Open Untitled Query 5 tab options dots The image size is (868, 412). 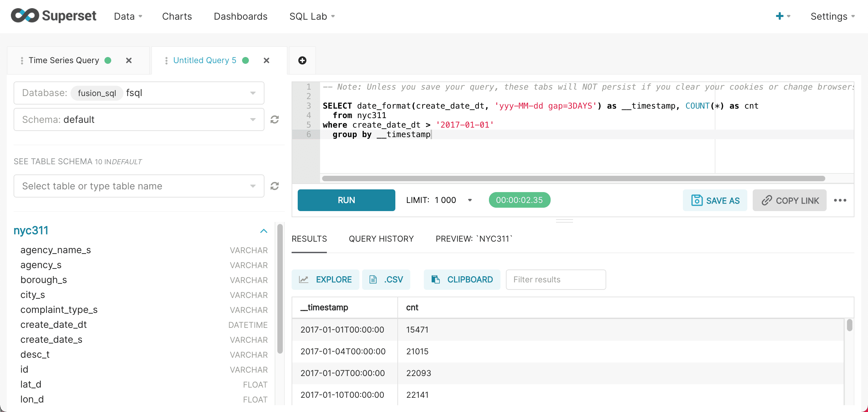click(166, 60)
